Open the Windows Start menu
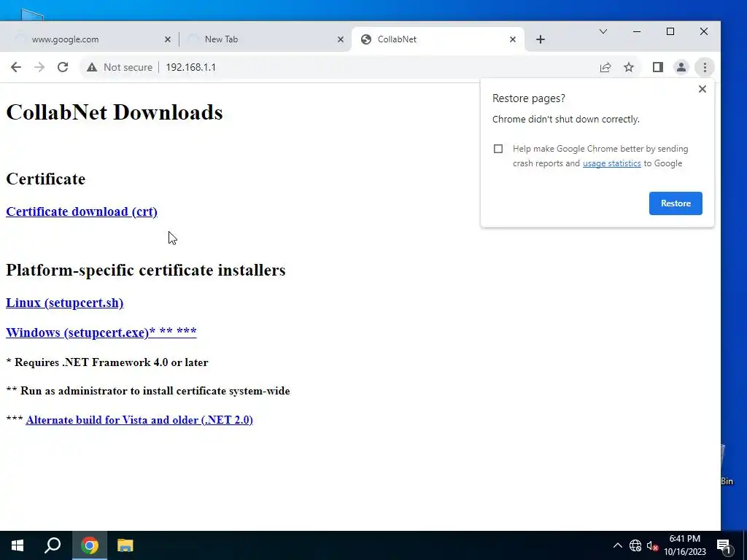Viewport: 747px width, 560px height. [18, 545]
